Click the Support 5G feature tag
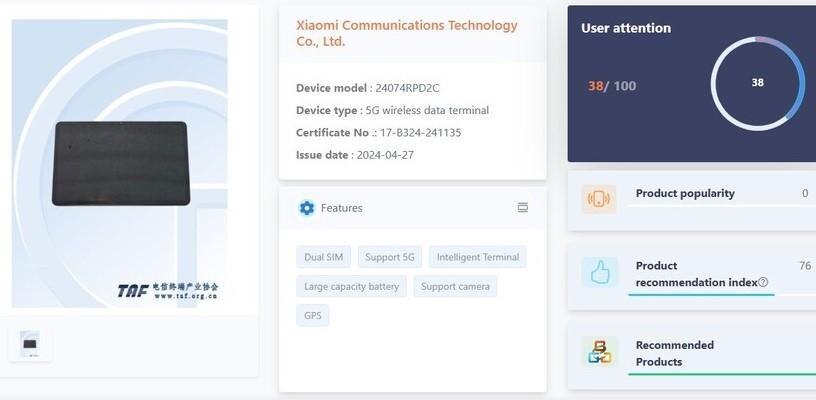The height and width of the screenshot is (400, 816). click(390, 257)
